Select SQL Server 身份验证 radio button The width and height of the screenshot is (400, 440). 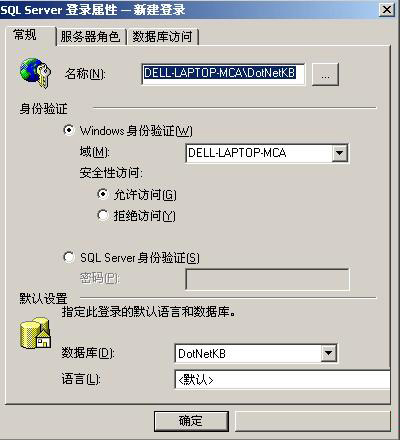[69, 257]
